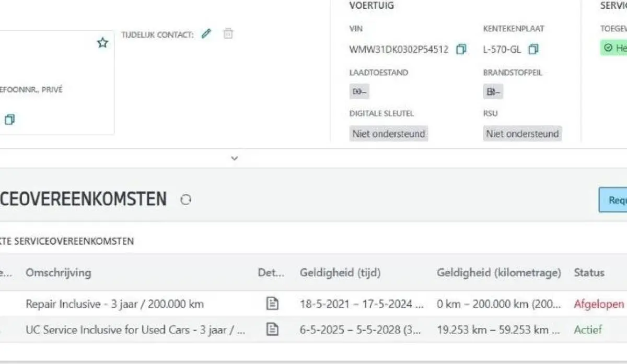Screen dimensions: 627x364
Task: Click the Request button in Serviceovereenkomsten
Action: coord(613,200)
